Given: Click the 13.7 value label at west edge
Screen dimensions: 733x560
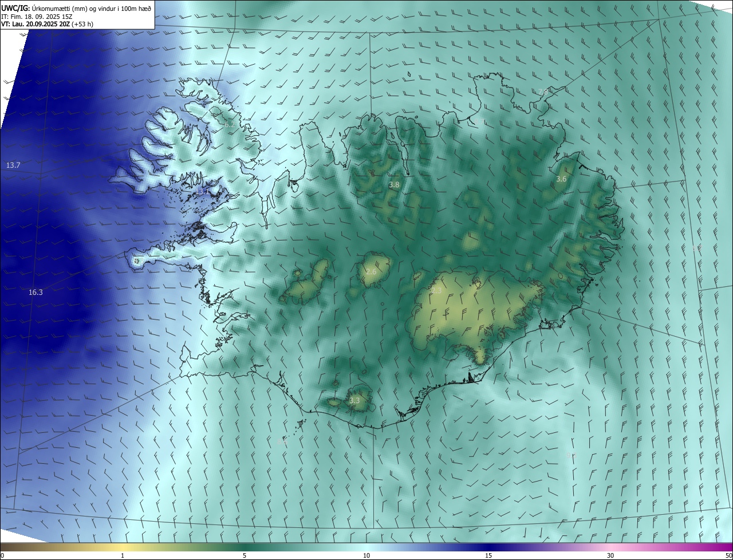Looking at the screenshot, I should pos(13,165).
